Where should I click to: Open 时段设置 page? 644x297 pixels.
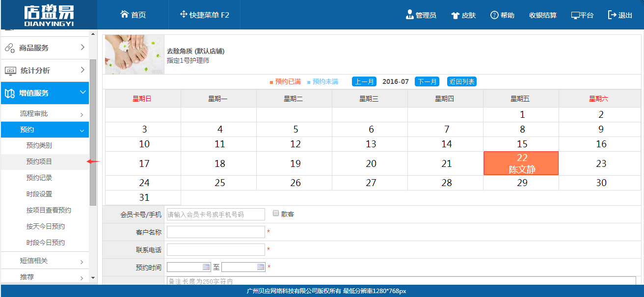pos(39,194)
